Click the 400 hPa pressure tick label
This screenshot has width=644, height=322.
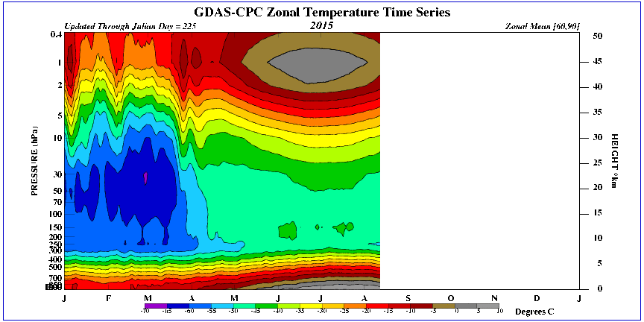tap(56, 259)
